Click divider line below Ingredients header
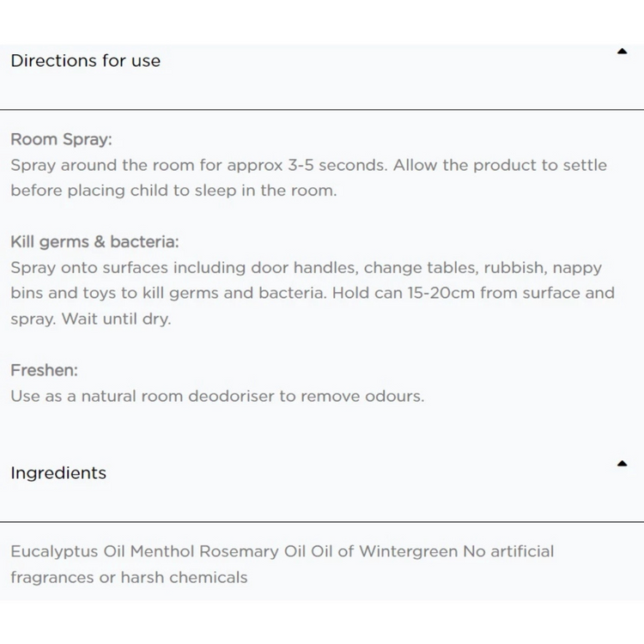The height and width of the screenshot is (644, 644). [322, 521]
